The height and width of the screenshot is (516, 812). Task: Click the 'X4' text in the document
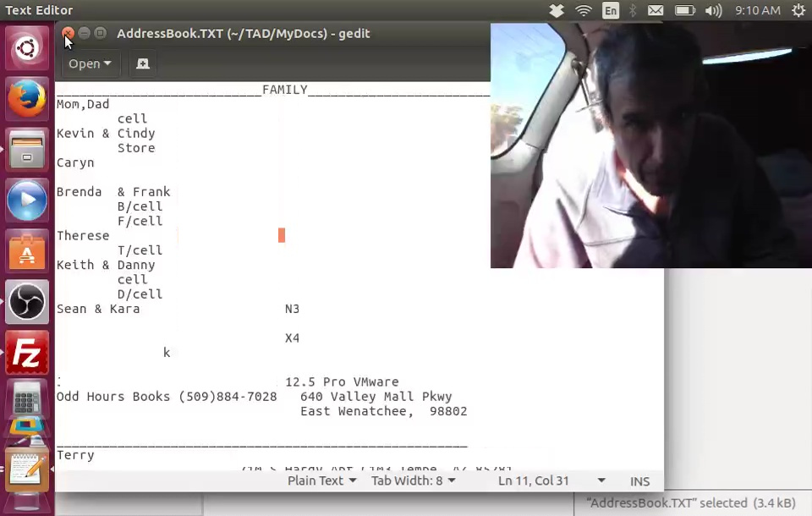click(292, 338)
